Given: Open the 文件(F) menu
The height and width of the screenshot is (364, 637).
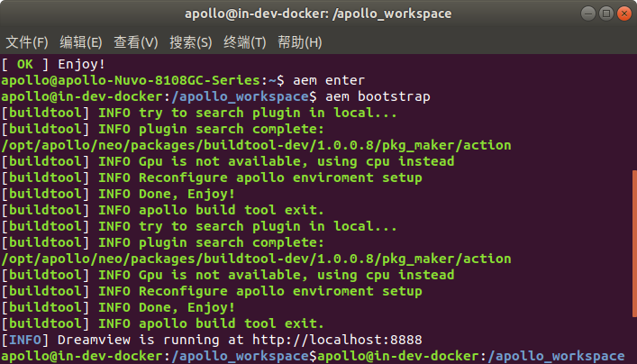Looking at the screenshot, I should 27,42.
